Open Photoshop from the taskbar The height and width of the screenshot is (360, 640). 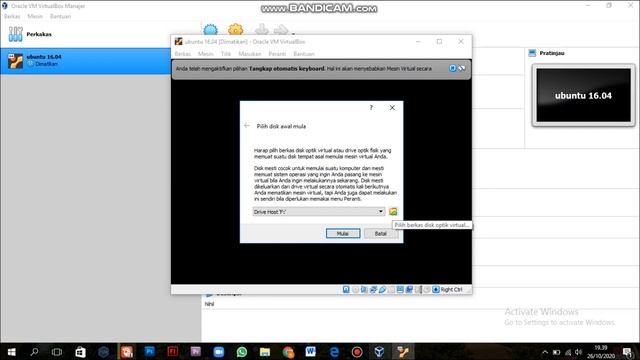pos(149,352)
